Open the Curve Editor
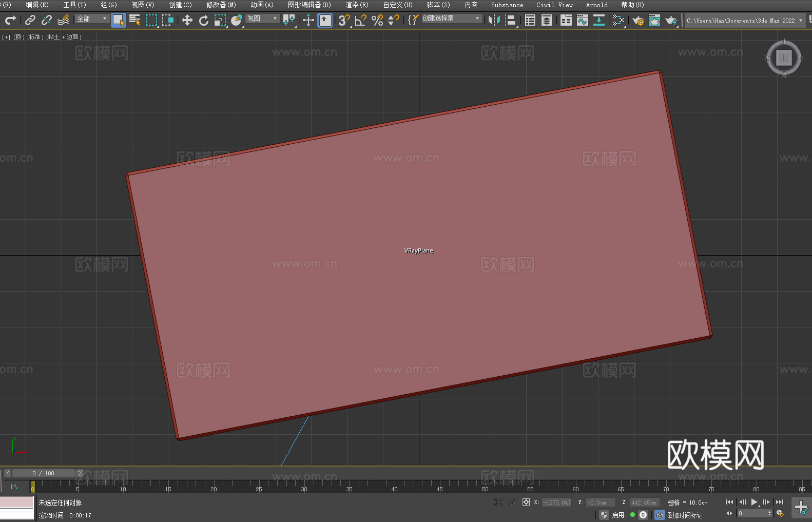812x522 pixels. pos(583,20)
